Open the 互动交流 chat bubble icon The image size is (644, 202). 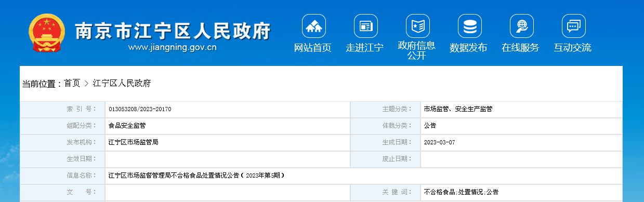[x=574, y=26]
